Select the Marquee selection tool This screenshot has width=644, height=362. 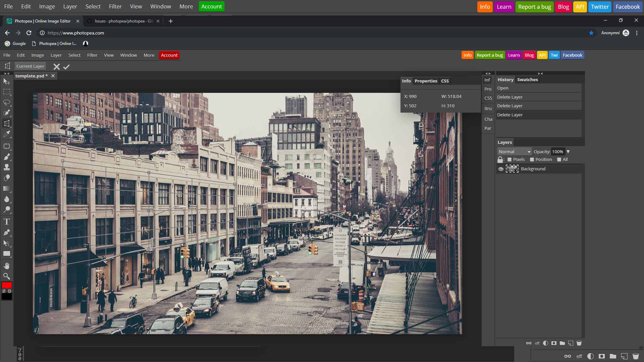pyautogui.click(x=7, y=92)
